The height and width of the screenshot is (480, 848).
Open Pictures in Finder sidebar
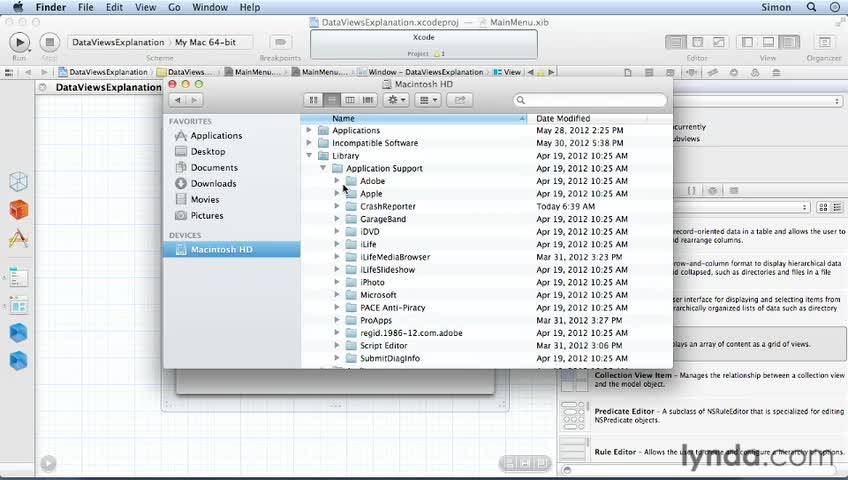point(207,216)
